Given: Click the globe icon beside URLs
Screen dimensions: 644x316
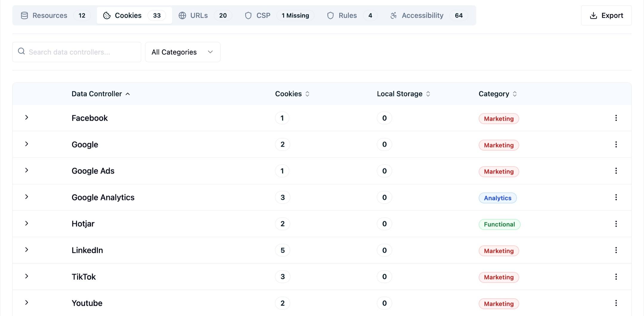Looking at the screenshot, I should [182, 16].
